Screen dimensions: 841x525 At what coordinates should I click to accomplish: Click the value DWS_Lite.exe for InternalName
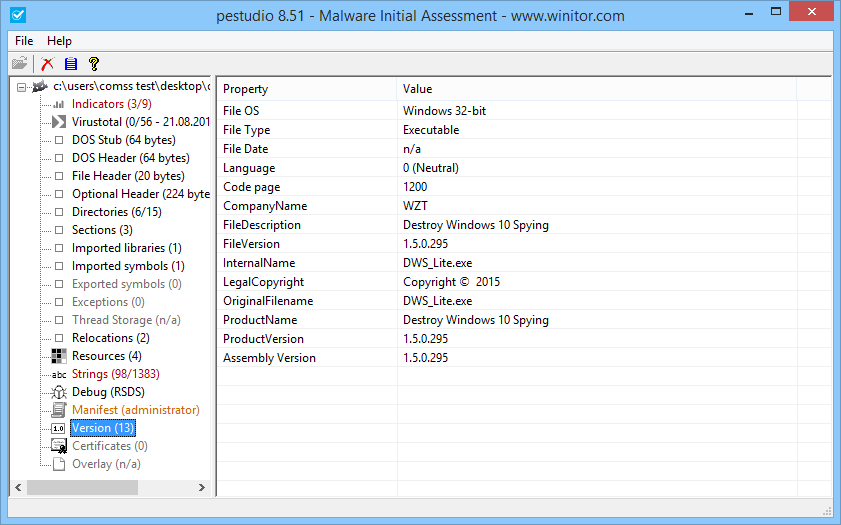(x=438, y=263)
